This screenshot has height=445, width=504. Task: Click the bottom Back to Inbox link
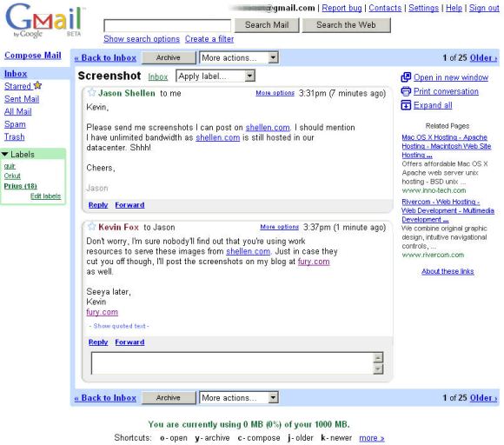[x=105, y=398]
